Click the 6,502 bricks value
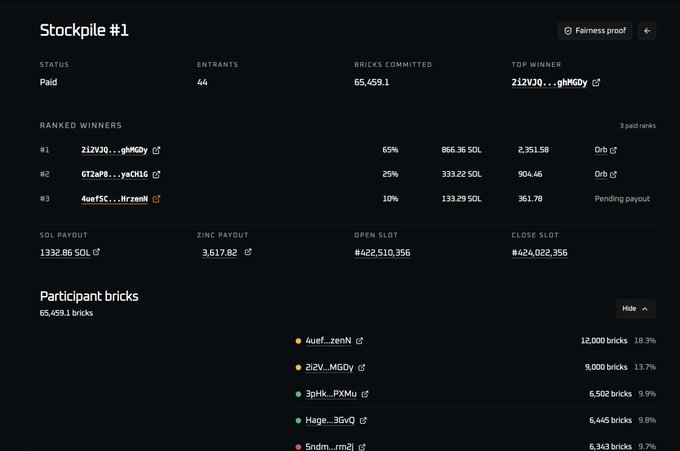The width and height of the screenshot is (680, 451). tap(610, 394)
